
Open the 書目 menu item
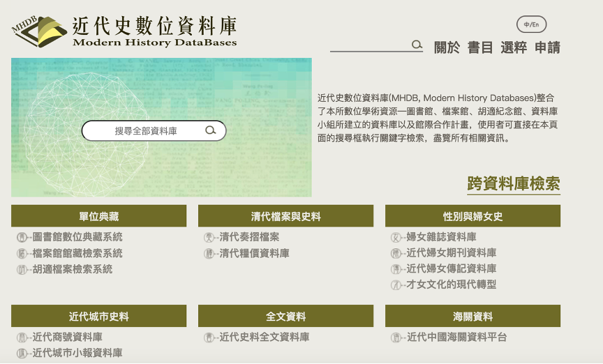coord(480,47)
